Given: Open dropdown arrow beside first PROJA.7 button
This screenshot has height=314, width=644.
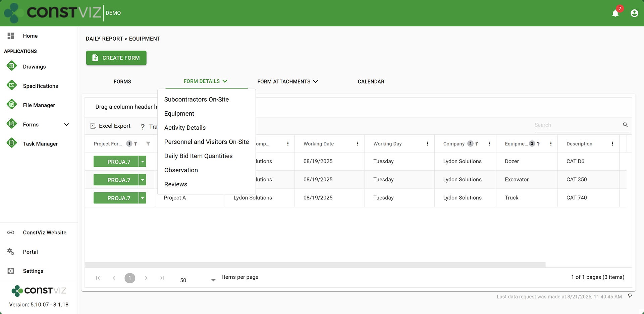Looking at the screenshot, I should [x=143, y=162].
